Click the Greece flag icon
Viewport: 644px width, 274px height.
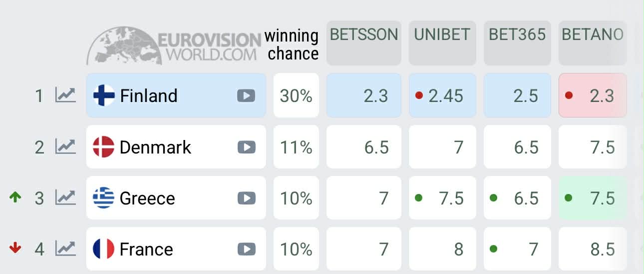pos(104,198)
